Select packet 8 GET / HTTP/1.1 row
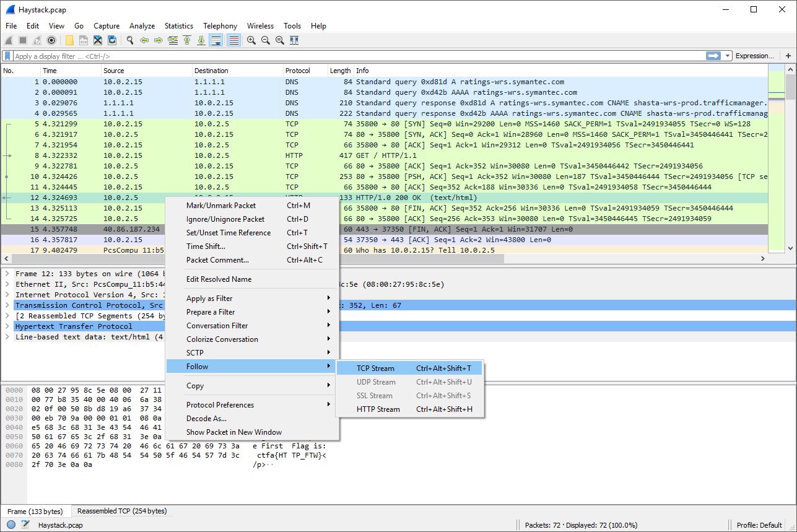797x532 pixels. click(x=384, y=155)
